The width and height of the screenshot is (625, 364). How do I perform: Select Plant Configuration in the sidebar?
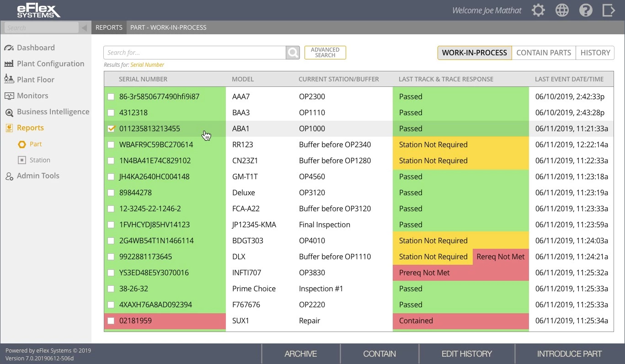(50, 63)
